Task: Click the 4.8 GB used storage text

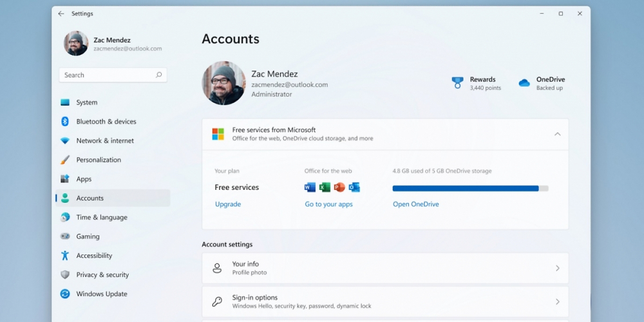Action: [x=442, y=171]
